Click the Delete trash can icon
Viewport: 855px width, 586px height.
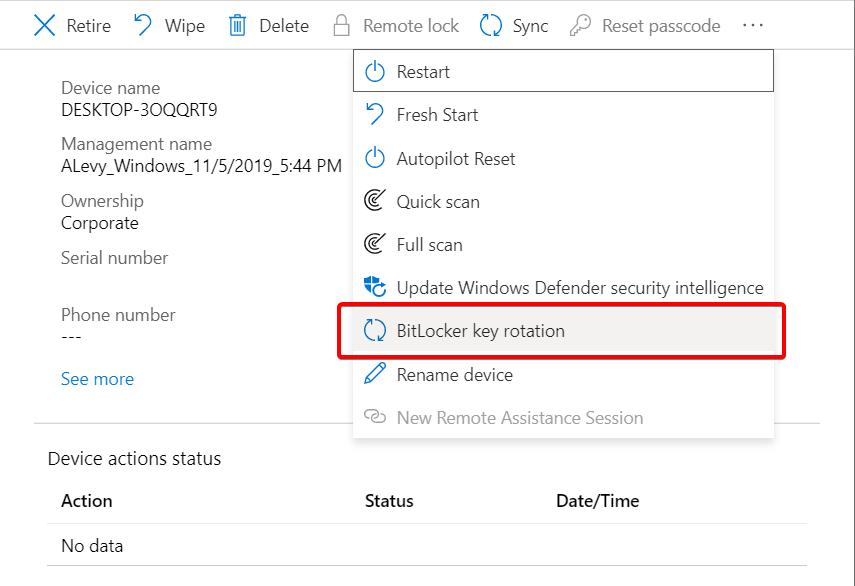pos(237,25)
